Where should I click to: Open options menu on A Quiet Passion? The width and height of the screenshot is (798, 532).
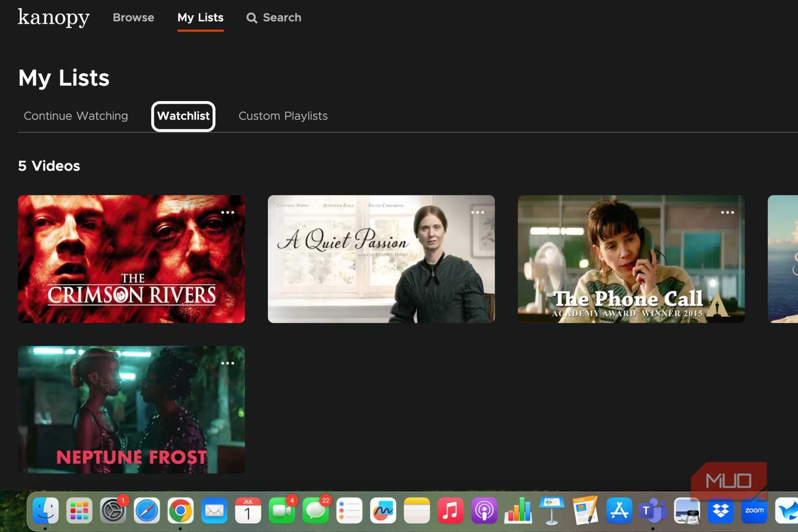(x=477, y=212)
